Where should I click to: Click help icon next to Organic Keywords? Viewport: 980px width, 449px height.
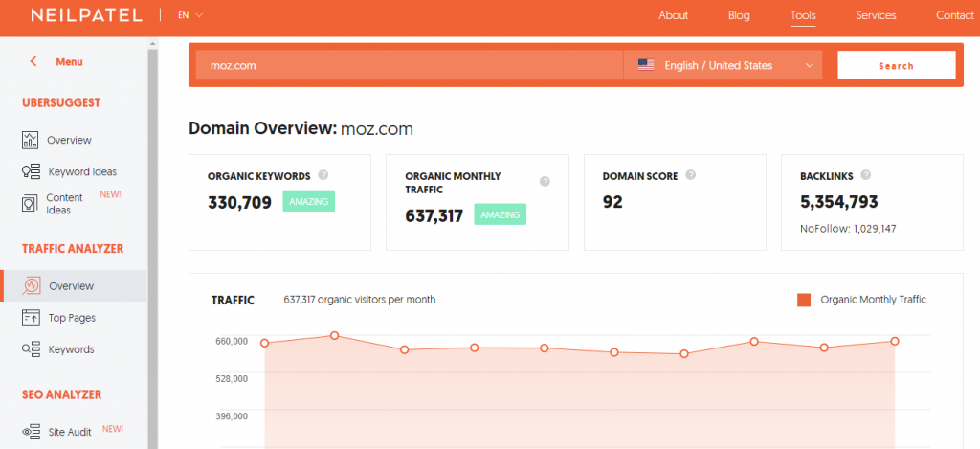[323, 175]
